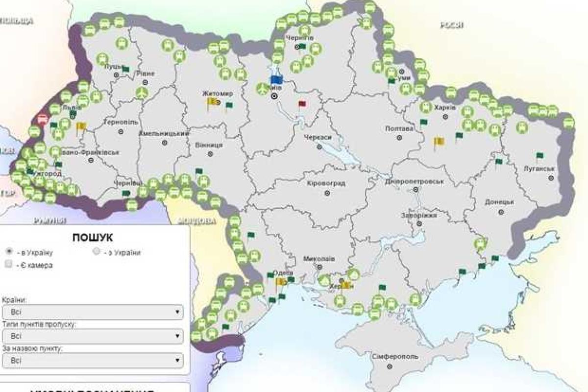Expand the 'Типи пунктів пропуску' dropdown
The image size is (588, 392).
(x=93, y=336)
